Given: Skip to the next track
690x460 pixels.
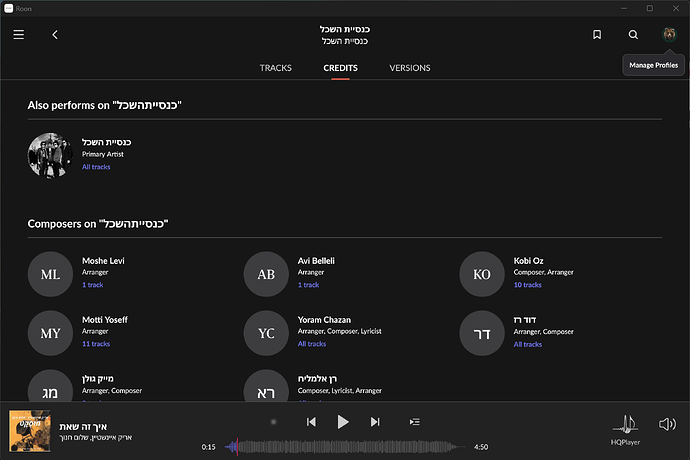Looking at the screenshot, I should click(375, 422).
